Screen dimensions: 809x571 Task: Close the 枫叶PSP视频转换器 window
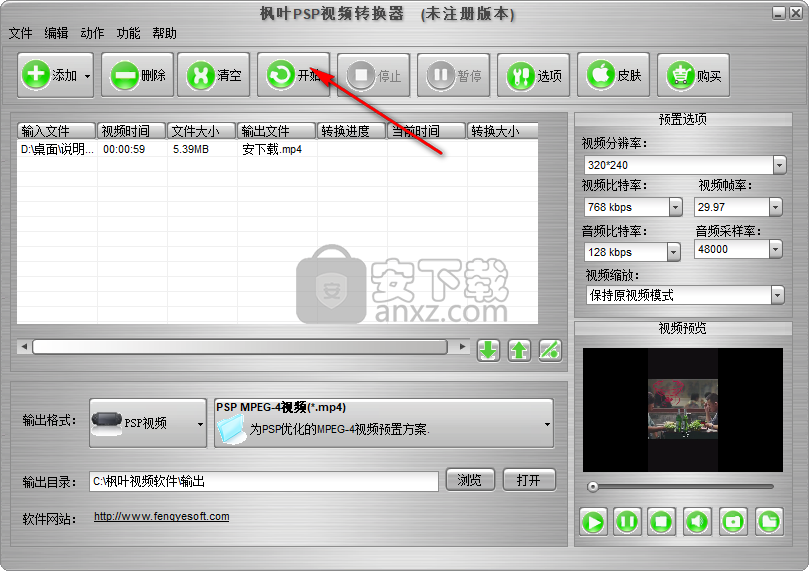(796, 13)
